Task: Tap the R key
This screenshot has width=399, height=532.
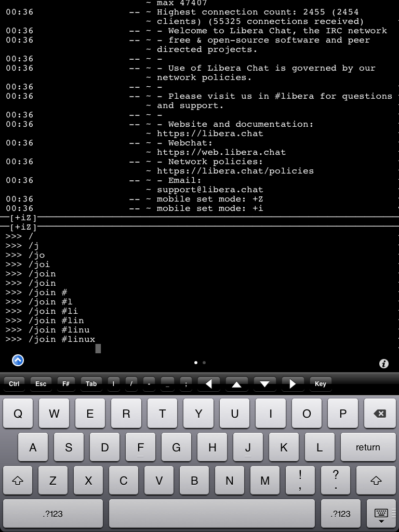Action: [x=126, y=413]
